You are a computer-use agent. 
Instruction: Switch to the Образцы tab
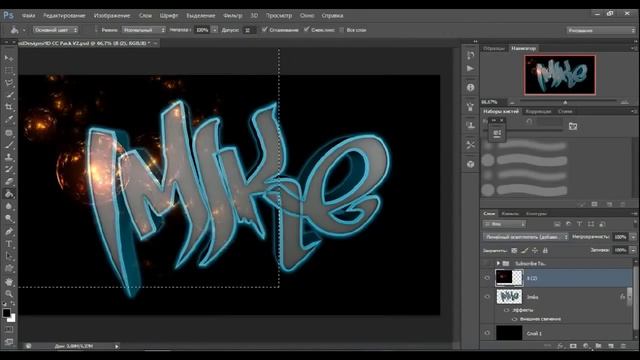[494, 48]
